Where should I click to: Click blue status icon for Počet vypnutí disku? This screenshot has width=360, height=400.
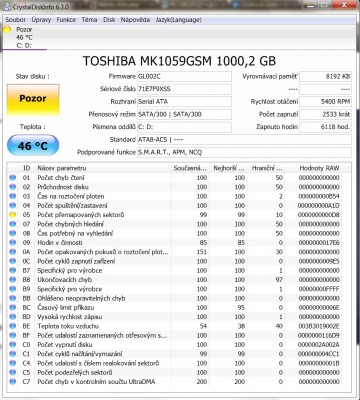13,345
